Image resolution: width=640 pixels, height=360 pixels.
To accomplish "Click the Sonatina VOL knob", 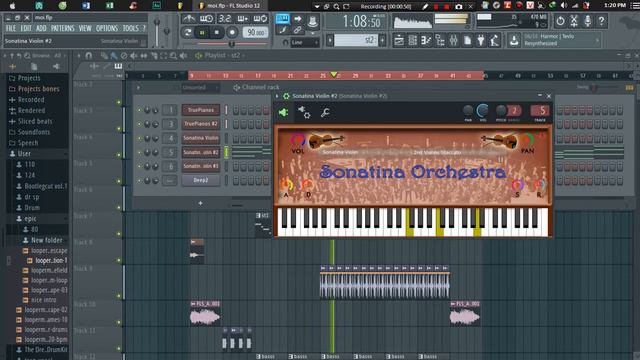I will click(298, 140).
